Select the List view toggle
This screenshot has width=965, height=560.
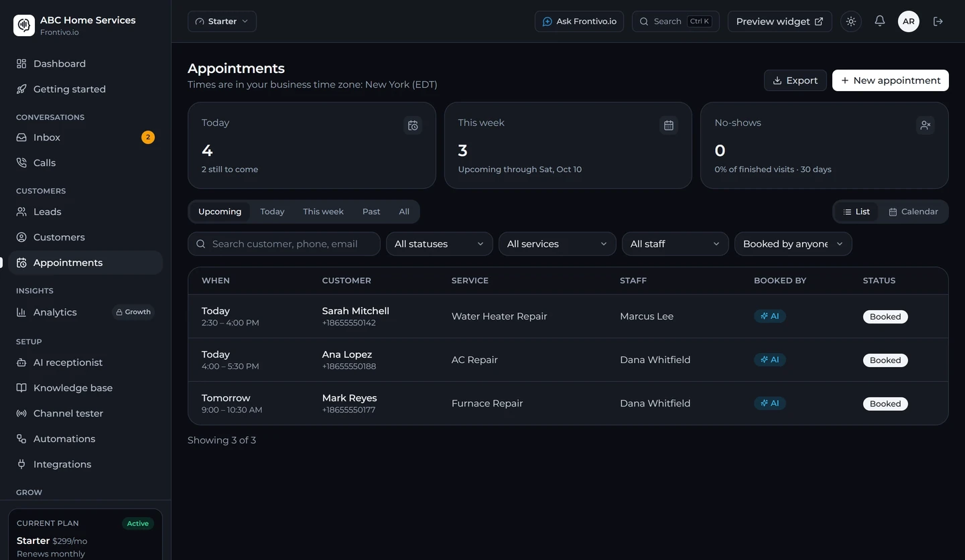856,212
